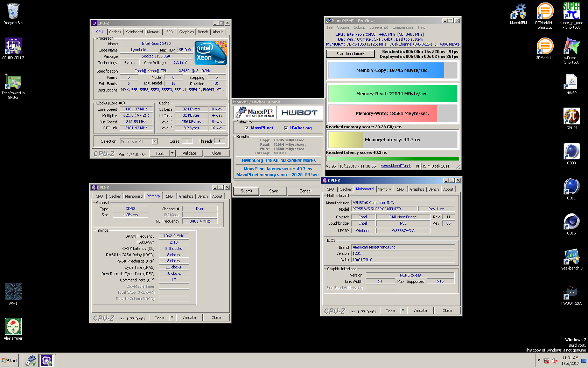This screenshot has height=368, width=588.
Task: Click the HWBOT logo in submit dialog
Action: 300,113
